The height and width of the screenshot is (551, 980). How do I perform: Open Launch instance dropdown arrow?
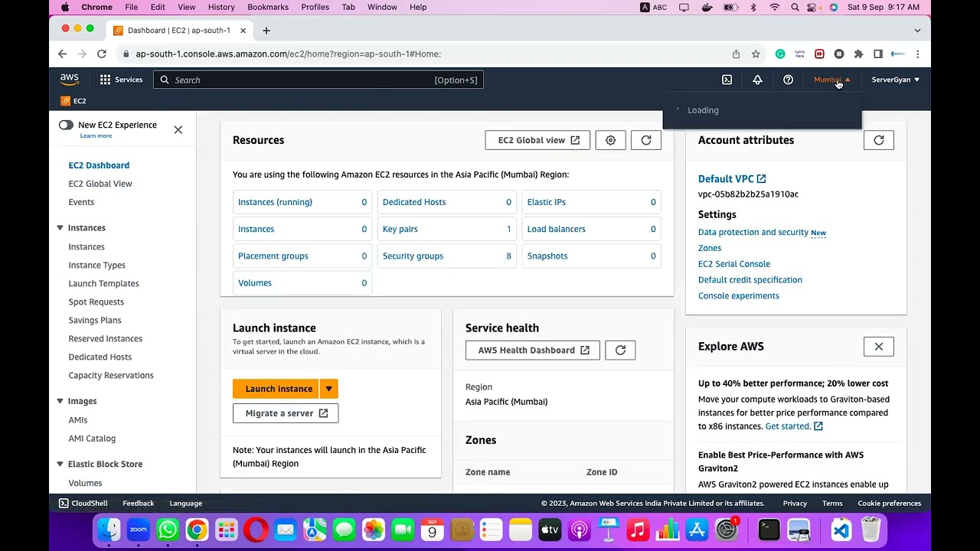click(x=328, y=389)
